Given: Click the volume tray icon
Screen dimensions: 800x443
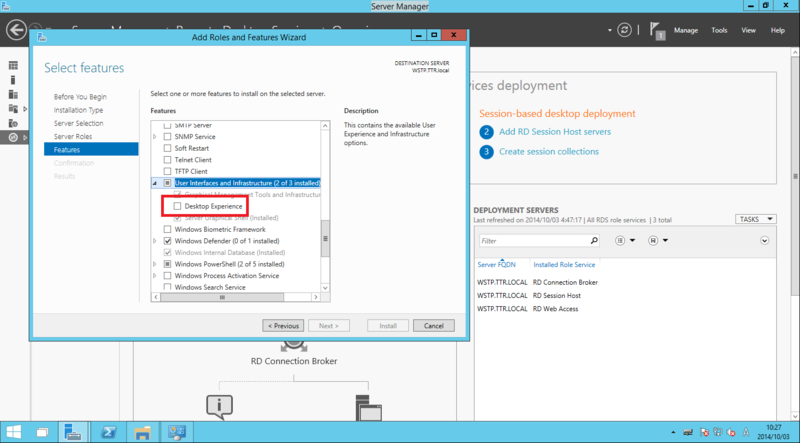Looking at the screenshot, I should point(731,432).
